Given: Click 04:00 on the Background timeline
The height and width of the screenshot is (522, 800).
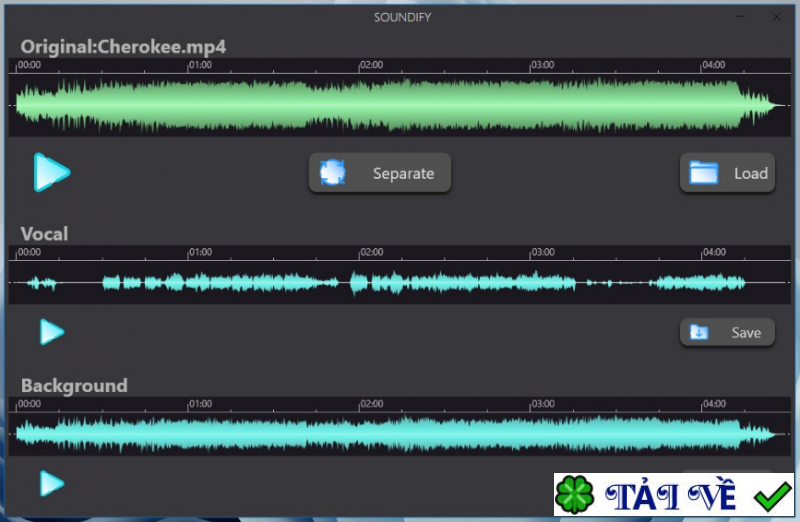Looking at the screenshot, I should (x=714, y=404).
